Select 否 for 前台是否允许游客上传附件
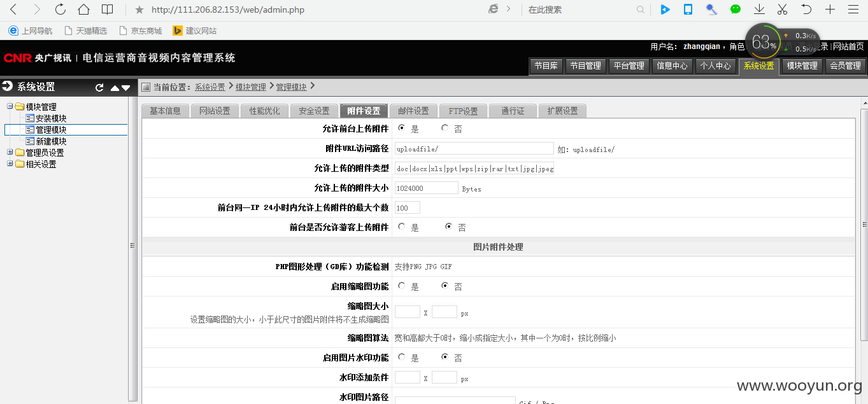 coord(449,226)
